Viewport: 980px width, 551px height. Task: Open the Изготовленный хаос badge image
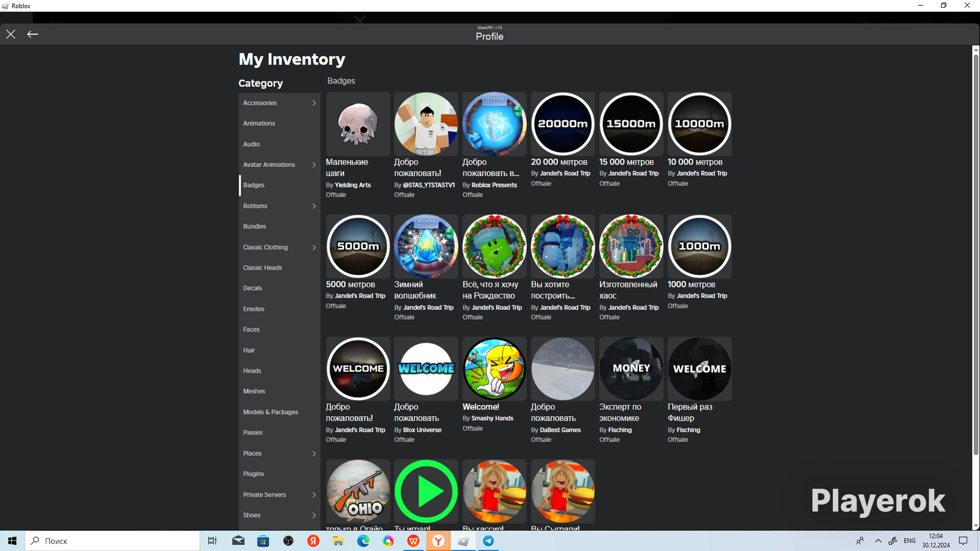[x=631, y=246]
